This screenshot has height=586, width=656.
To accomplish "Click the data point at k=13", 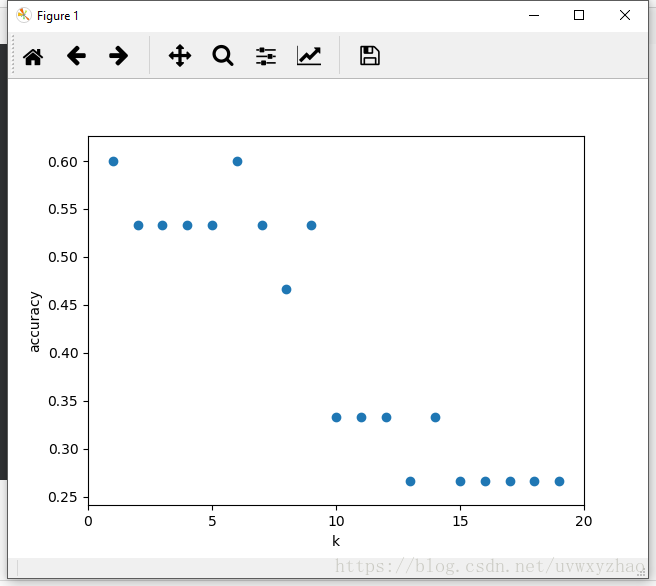I will pyautogui.click(x=410, y=481).
